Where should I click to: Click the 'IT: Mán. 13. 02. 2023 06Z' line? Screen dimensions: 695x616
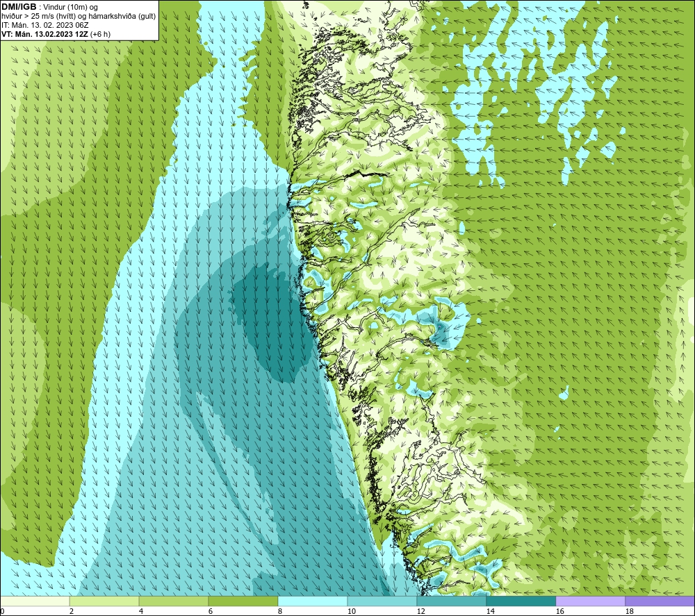(44, 25)
